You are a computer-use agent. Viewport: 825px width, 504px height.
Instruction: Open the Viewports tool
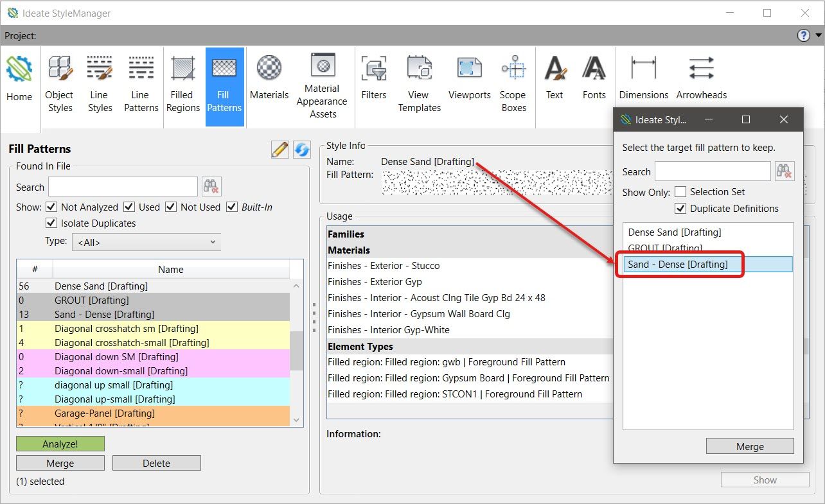(470, 79)
